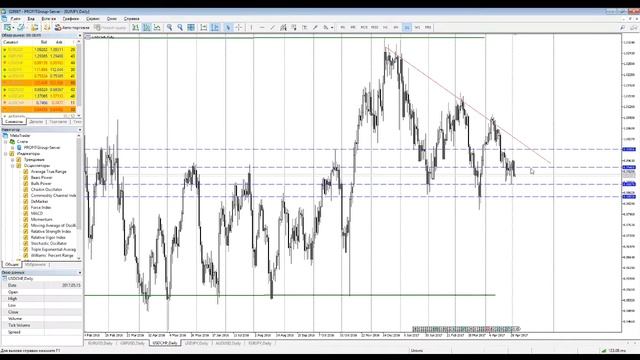Viewport: 640px width, 360px height.
Task: Open the search magnifier at toolbar right
Action: click(622, 27)
